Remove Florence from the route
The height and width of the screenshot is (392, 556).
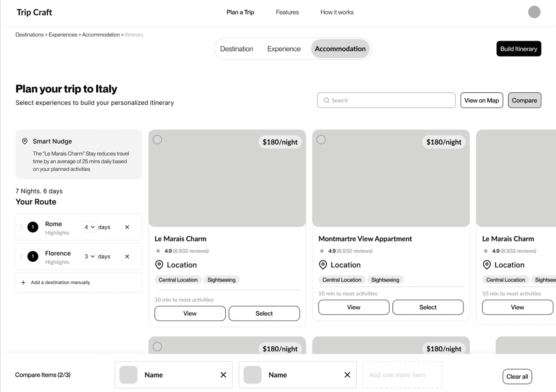click(x=127, y=256)
